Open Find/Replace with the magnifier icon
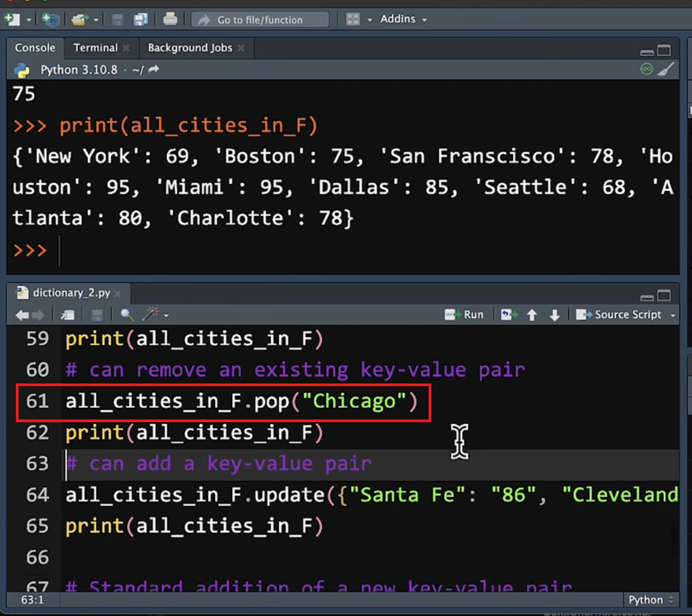This screenshot has height=616, width=692. pyautogui.click(x=127, y=315)
